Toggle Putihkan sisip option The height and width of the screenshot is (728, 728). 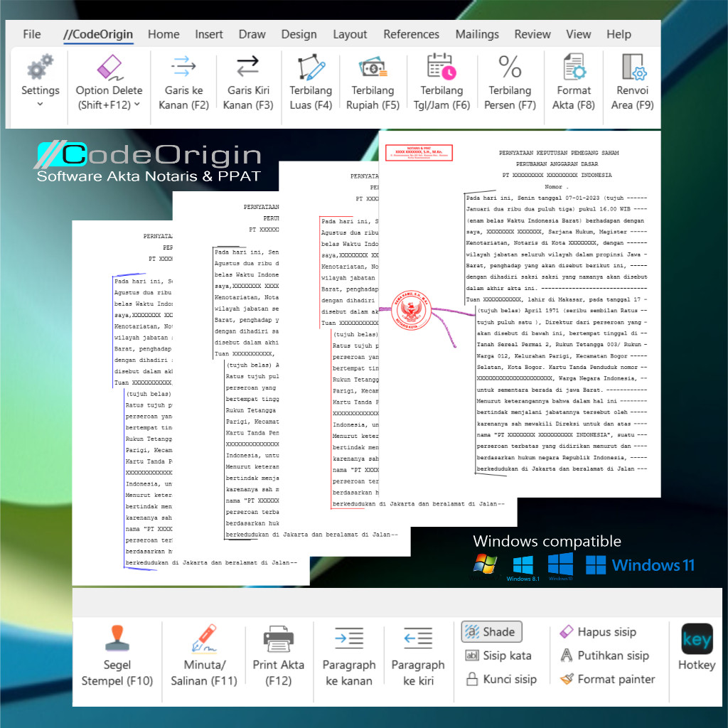(x=608, y=655)
